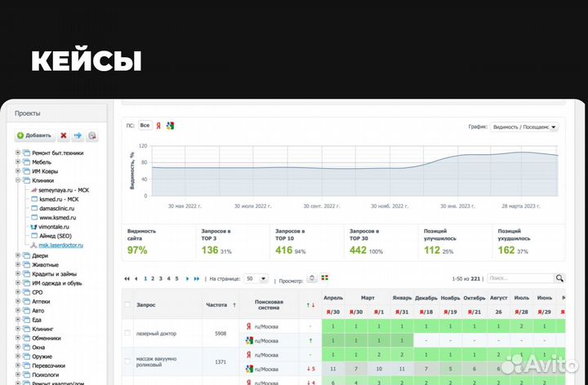Click the Google filter icon above the chart

coord(170,126)
